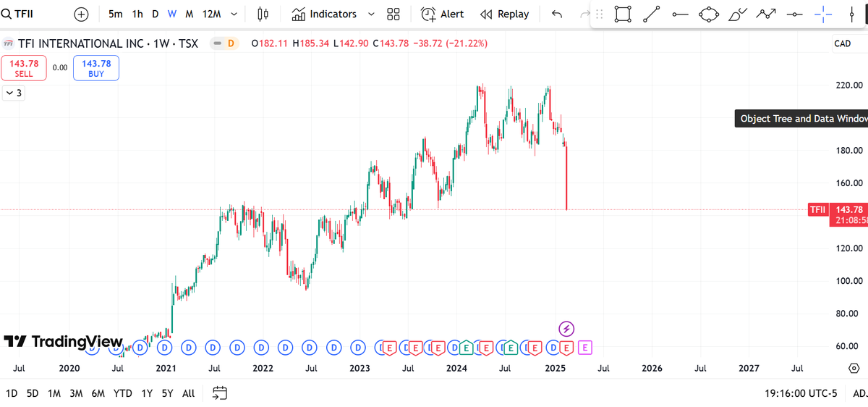Set date range to 1Y
Viewport: 868px width, 407px height.
coord(147,393)
